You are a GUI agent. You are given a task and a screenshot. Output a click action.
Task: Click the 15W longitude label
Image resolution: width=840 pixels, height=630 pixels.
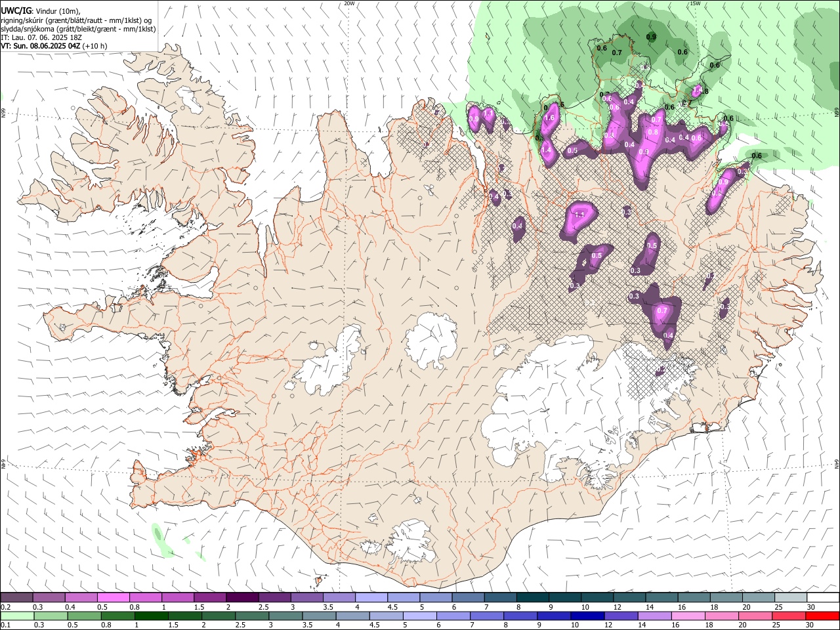[695, 3]
